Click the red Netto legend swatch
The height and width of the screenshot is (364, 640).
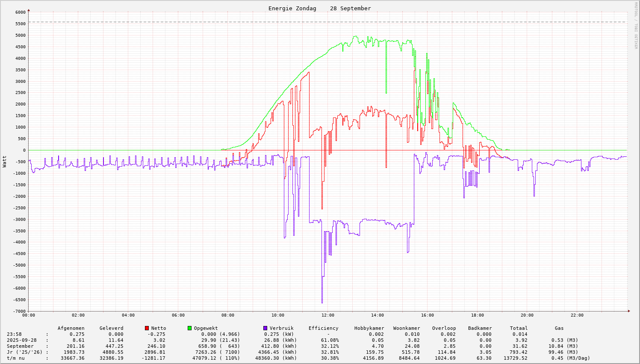point(147,328)
